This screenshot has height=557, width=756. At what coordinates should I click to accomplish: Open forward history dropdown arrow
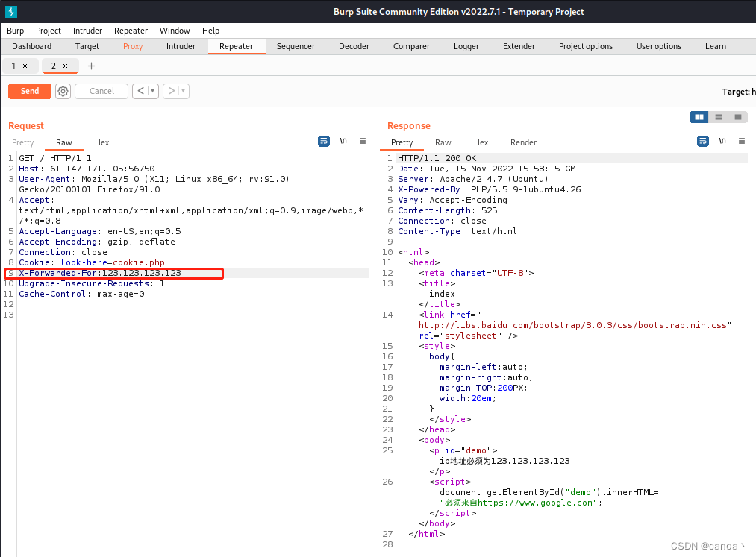[x=183, y=90]
